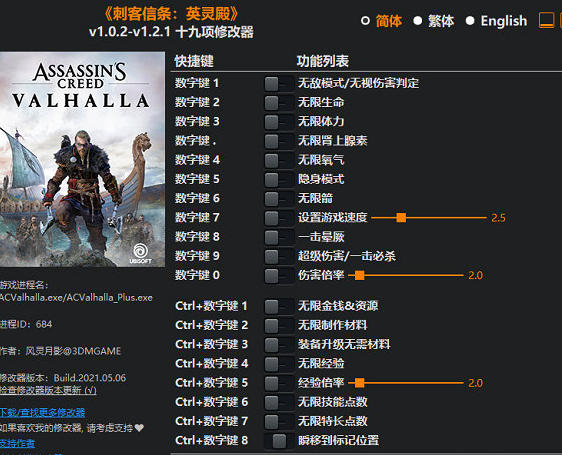Toggle 无限制作材料 switch
The width and height of the screenshot is (562, 455).
click(x=279, y=326)
